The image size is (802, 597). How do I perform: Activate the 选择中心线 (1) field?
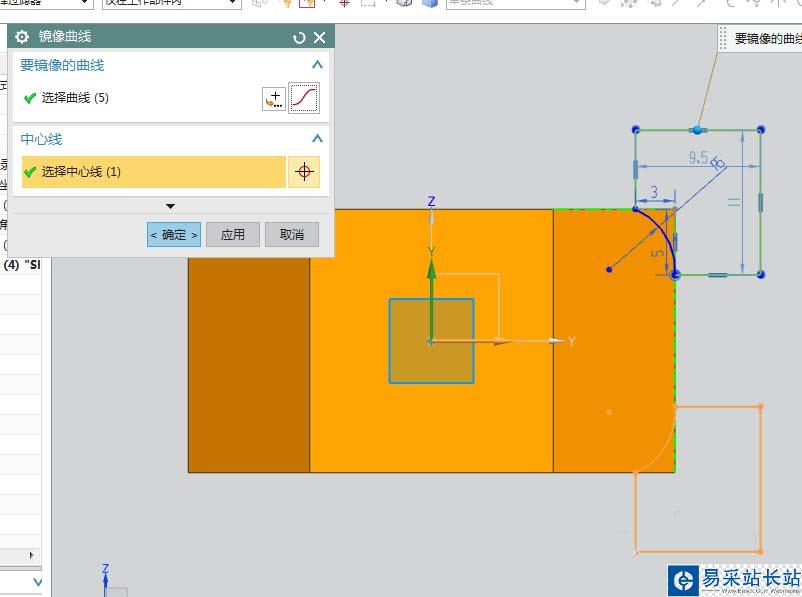tap(154, 172)
